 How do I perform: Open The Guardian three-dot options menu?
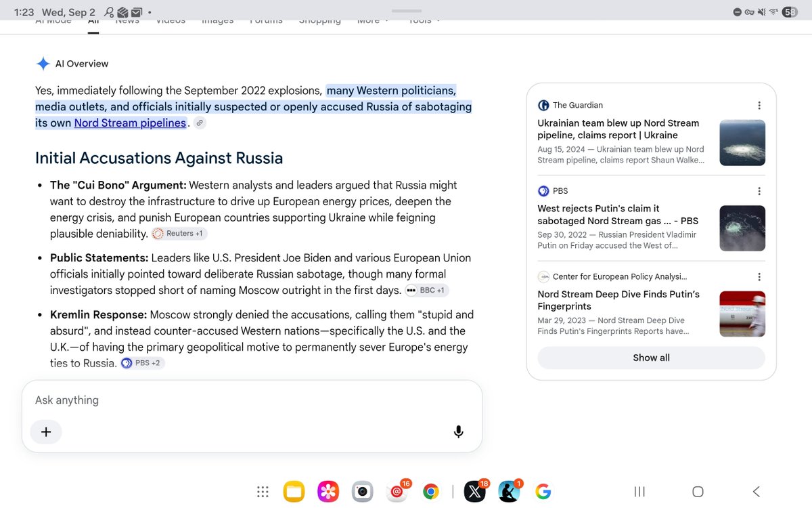(759, 105)
